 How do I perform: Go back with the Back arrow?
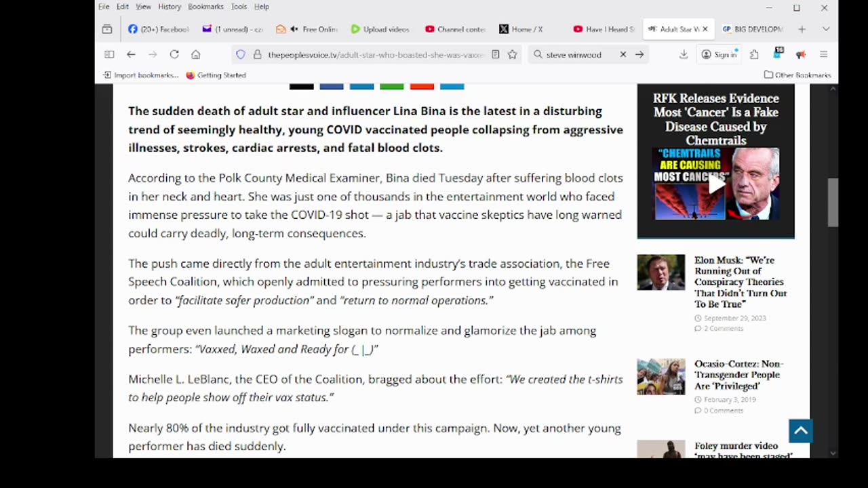tap(131, 54)
